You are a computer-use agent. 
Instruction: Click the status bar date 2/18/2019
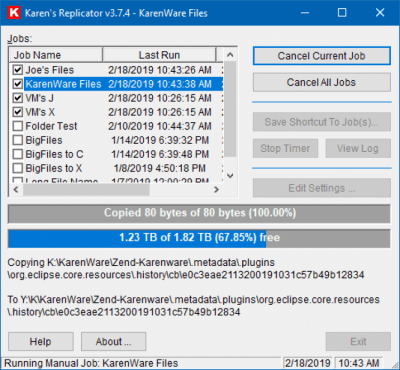coord(307,363)
